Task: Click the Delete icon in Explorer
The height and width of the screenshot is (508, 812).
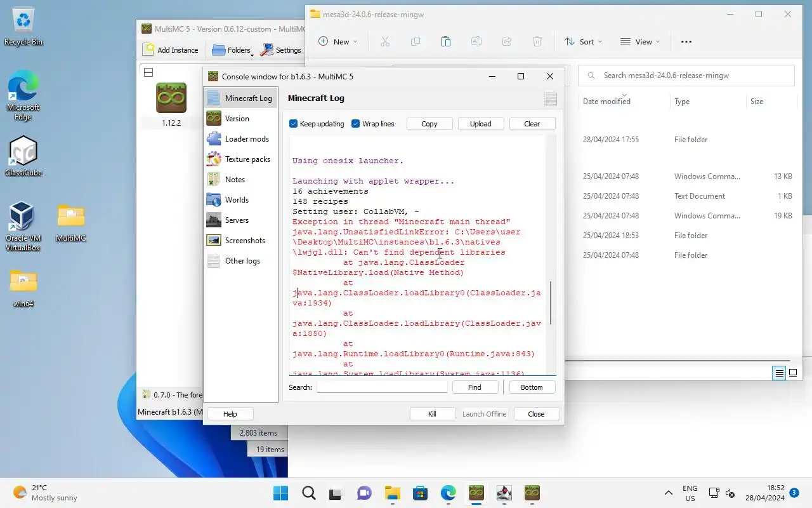Action: point(537,42)
